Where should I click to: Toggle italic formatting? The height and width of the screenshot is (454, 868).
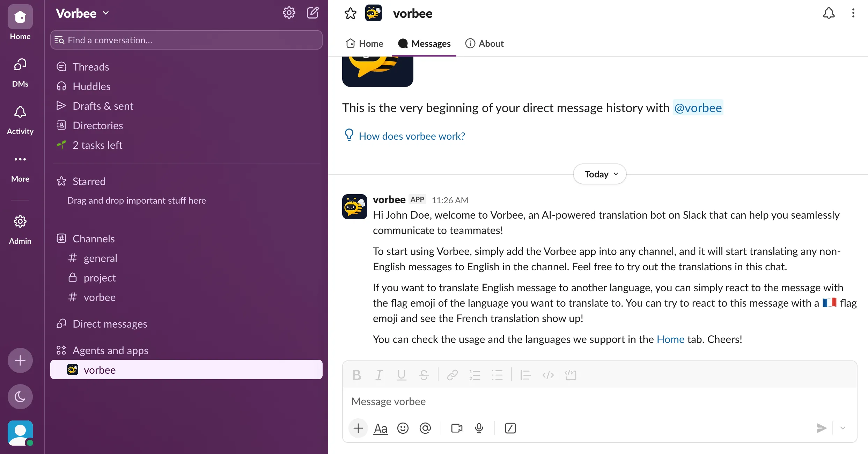(x=379, y=375)
